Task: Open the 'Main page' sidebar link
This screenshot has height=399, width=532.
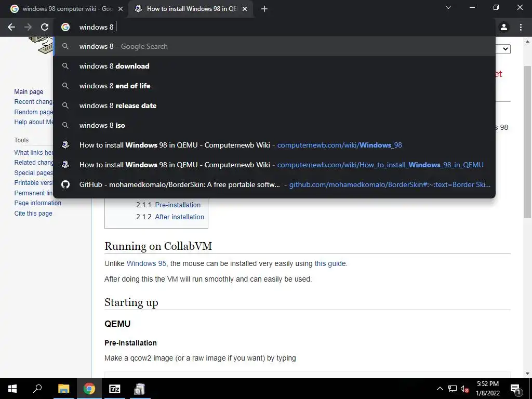Action: (x=29, y=91)
